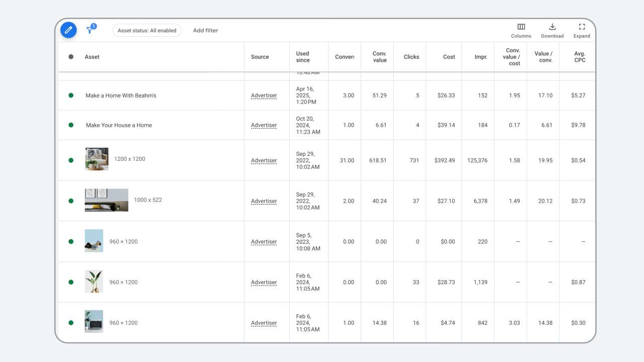644x362 pixels.
Task: Select the plant image thumbnail 960 × 1200
Action: [x=94, y=282]
